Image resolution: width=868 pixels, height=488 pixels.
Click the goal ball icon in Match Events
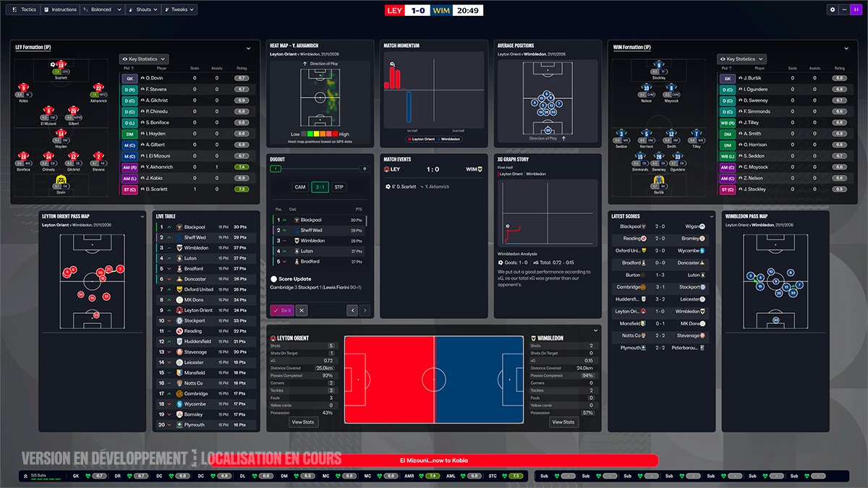pyautogui.click(x=389, y=187)
